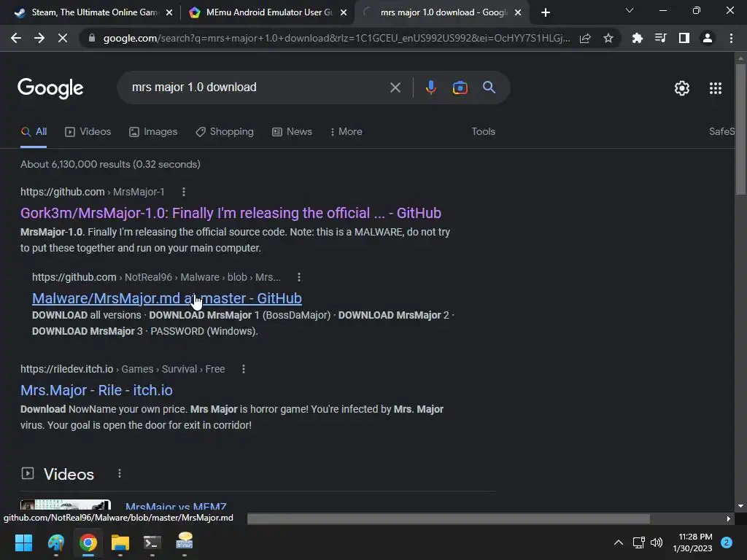Screen dimensions: 747x560
Task: Open the Windows Start menu
Action: (x=23, y=542)
